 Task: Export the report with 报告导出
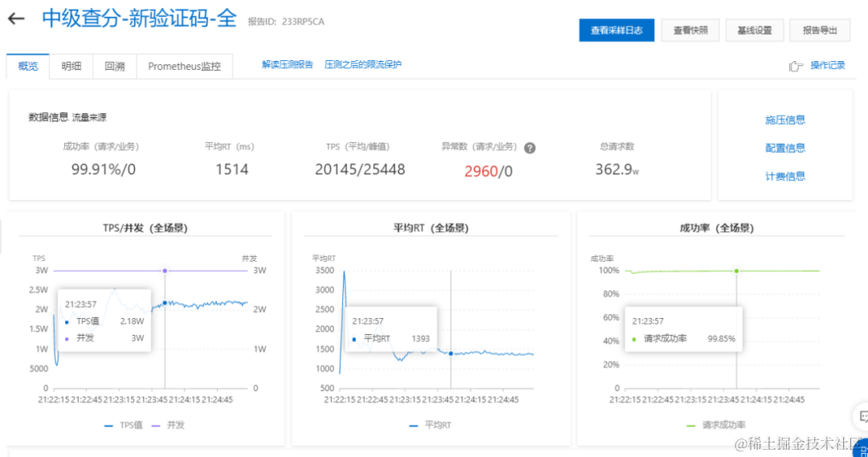[820, 31]
